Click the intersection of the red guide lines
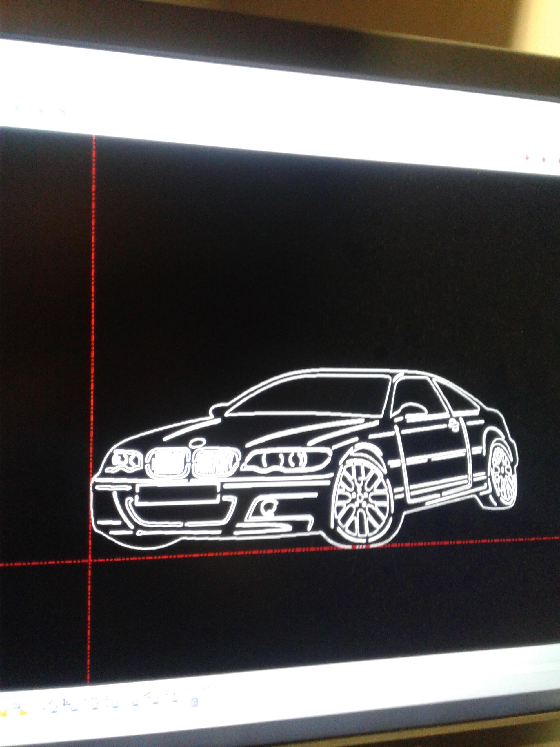The height and width of the screenshot is (747, 560). [x=90, y=561]
